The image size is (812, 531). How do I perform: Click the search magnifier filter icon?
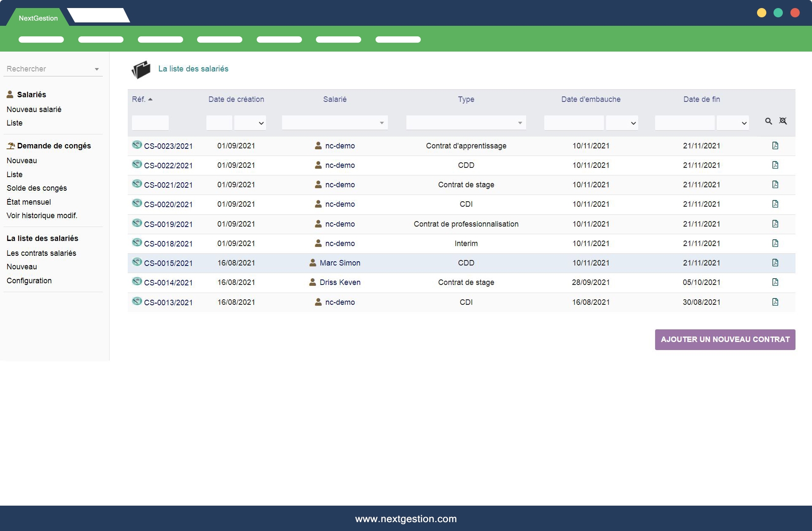coord(768,121)
